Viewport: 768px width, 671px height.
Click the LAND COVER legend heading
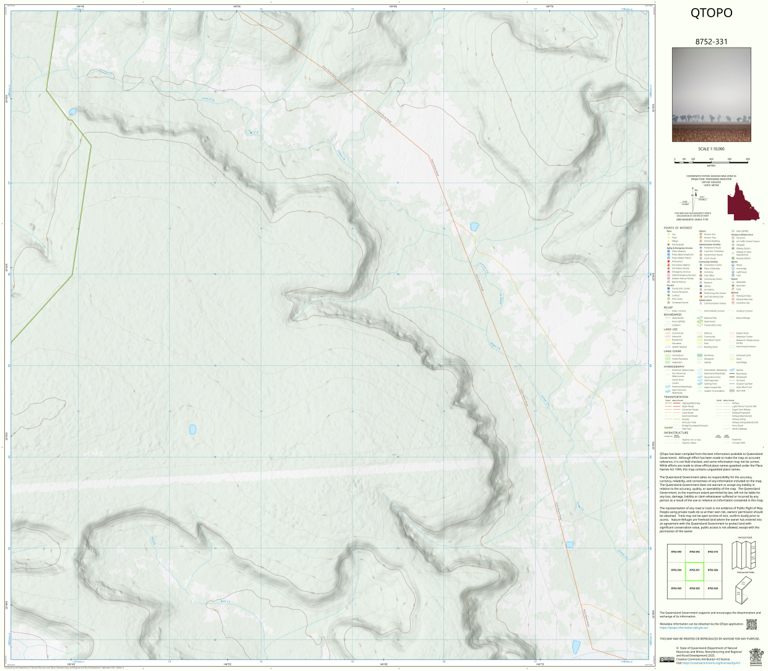(x=672, y=351)
